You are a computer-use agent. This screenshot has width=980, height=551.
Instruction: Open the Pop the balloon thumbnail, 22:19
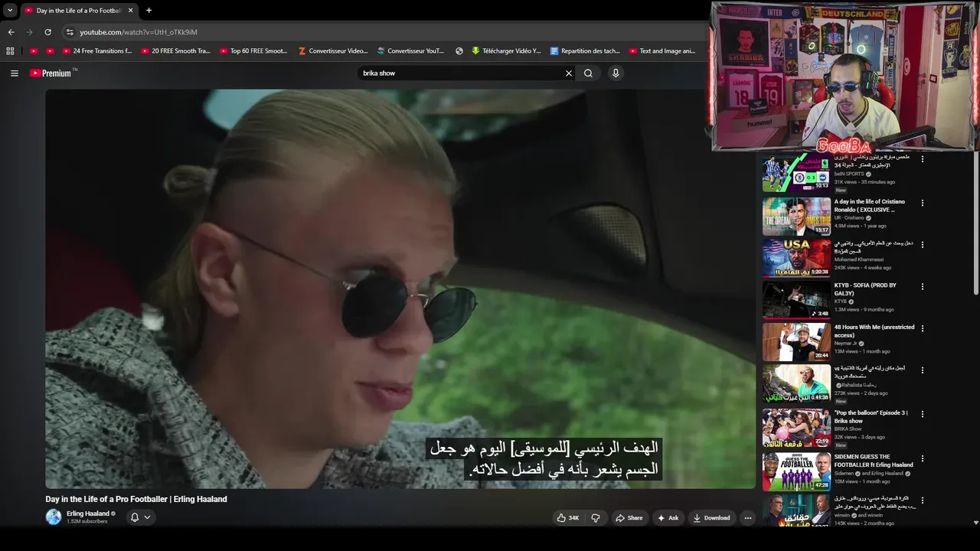[796, 428]
